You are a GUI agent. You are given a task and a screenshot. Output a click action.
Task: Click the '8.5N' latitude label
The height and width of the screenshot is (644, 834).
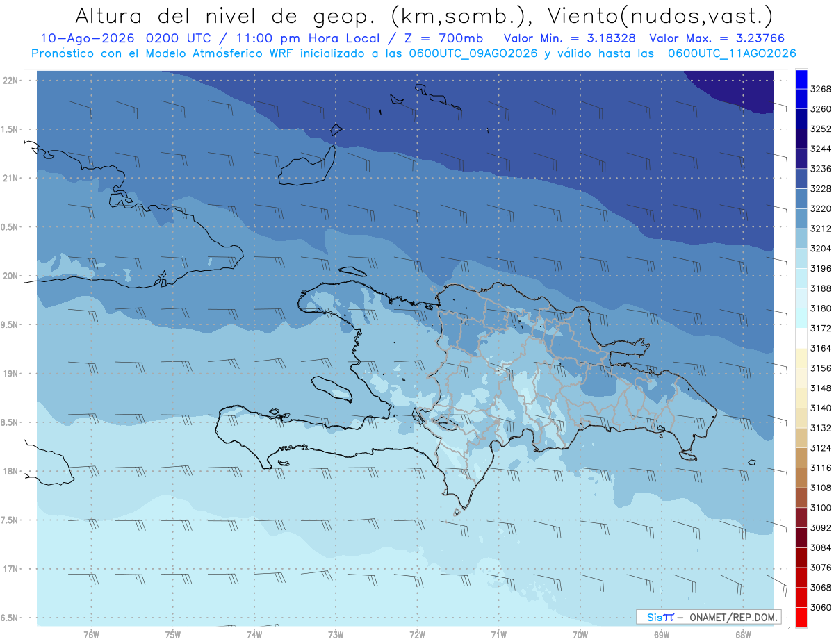pos(9,422)
